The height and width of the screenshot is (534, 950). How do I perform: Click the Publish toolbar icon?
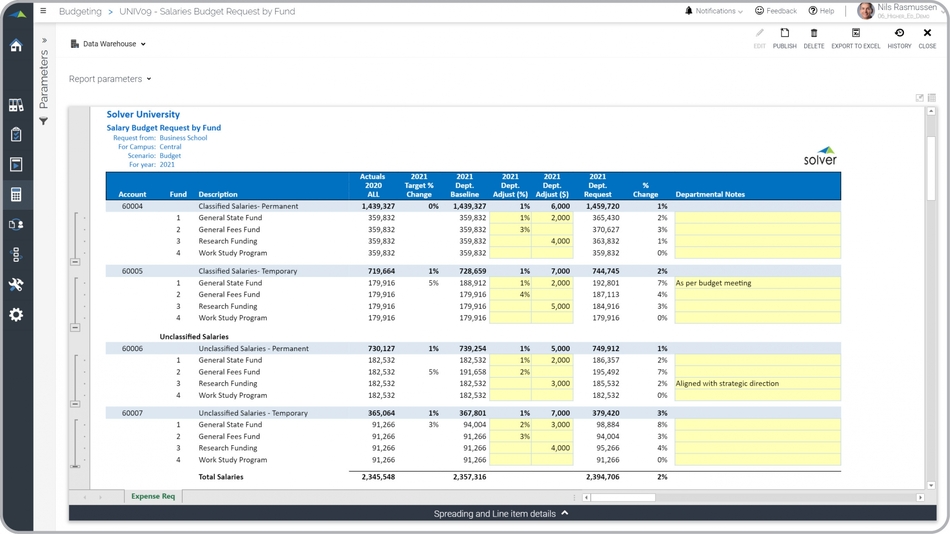point(785,38)
